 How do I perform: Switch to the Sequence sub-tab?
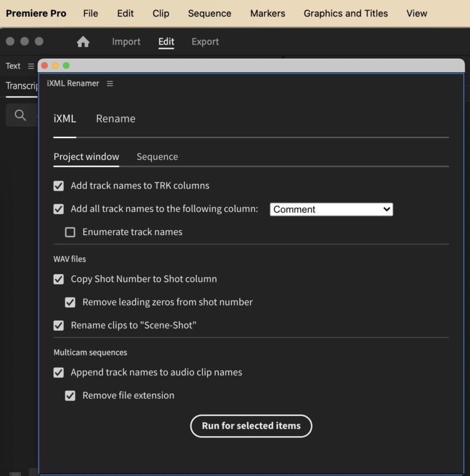pyautogui.click(x=157, y=156)
